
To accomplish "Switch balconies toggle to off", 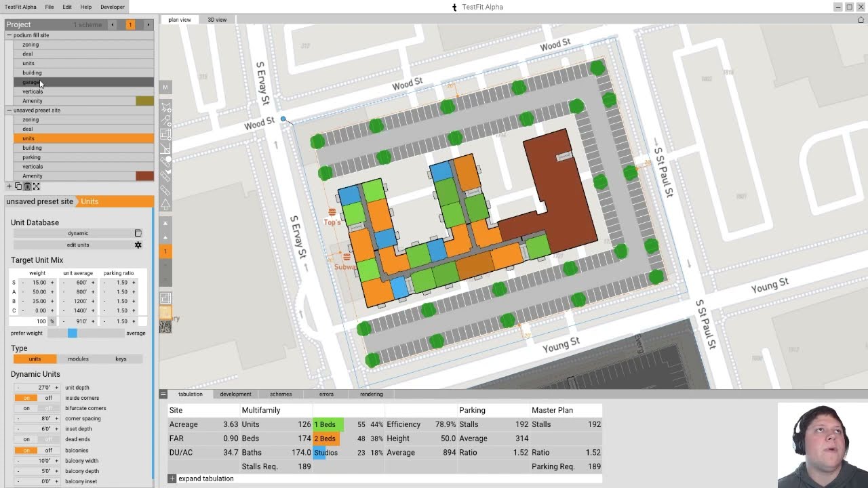I will click(x=49, y=450).
